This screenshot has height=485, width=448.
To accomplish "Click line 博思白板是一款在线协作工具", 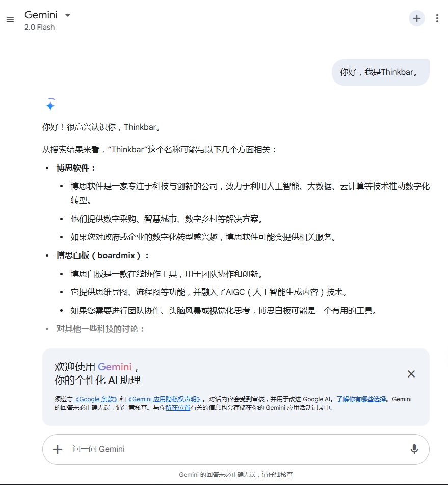I will [x=168, y=274].
